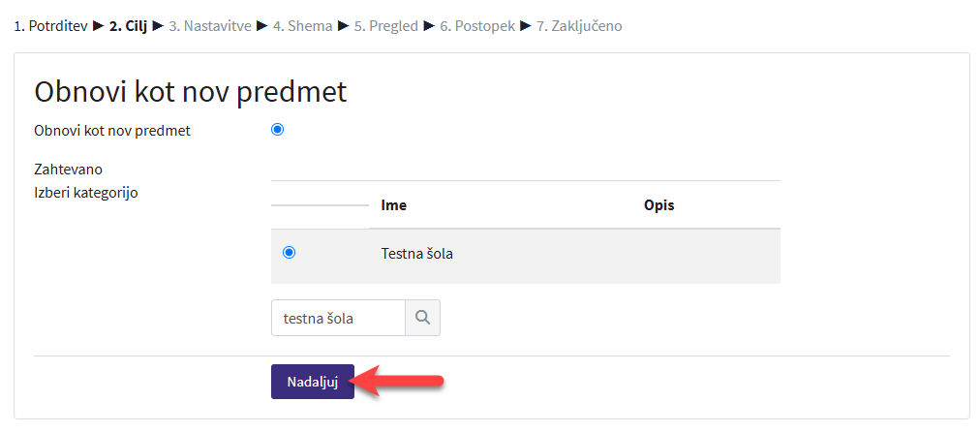The width and height of the screenshot is (980, 433).
Task: Click the magnifier search icon button
Action: coord(422,318)
